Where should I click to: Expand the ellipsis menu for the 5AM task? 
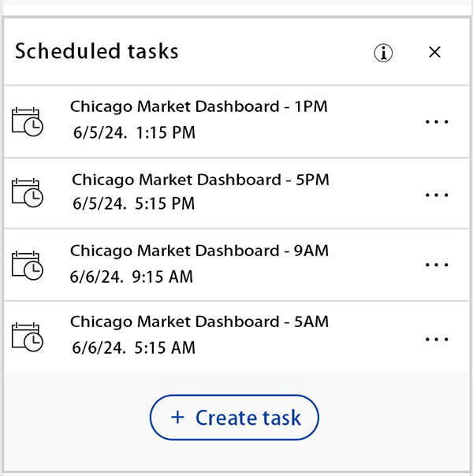(436, 339)
